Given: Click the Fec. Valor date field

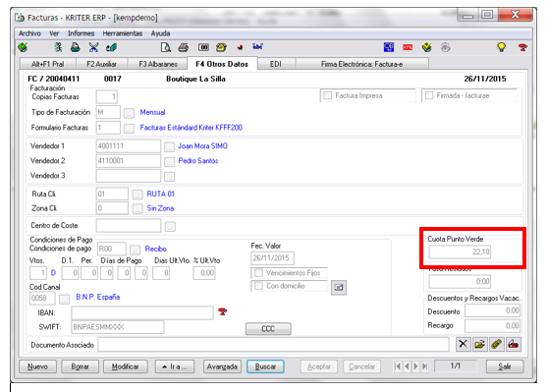Looking at the screenshot, I should pyautogui.click(x=272, y=258).
